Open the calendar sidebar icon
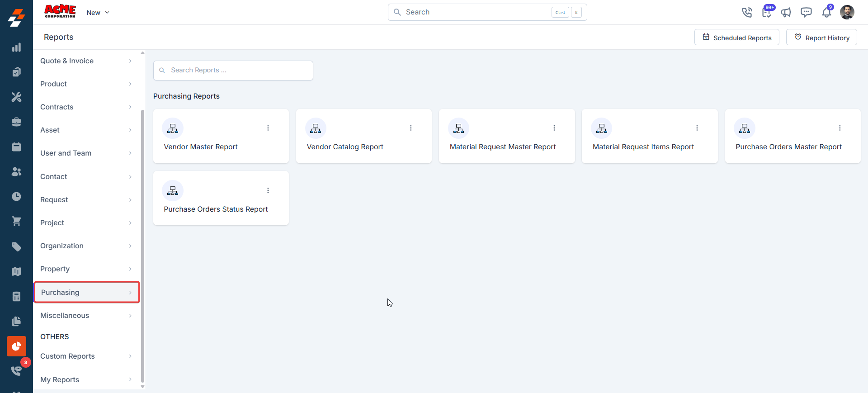 click(x=16, y=147)
